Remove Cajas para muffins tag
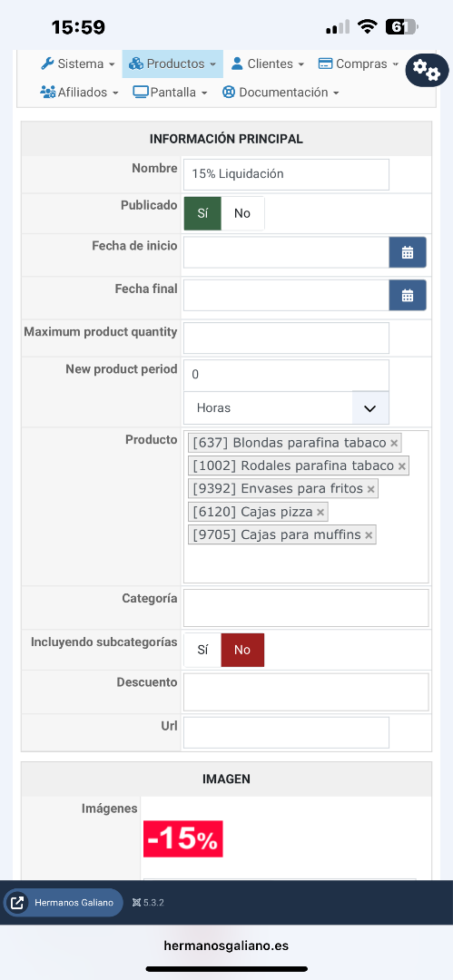 point(369,535)
